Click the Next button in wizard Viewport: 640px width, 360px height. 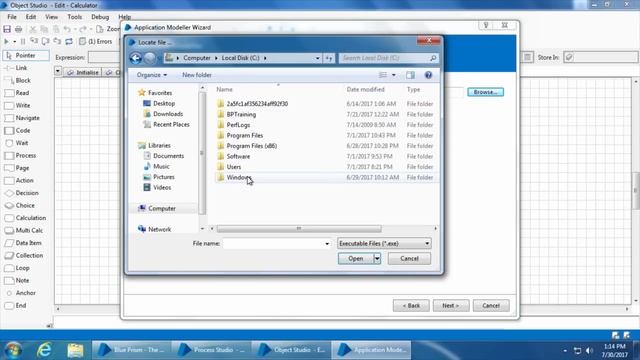(x=451, y=305)
